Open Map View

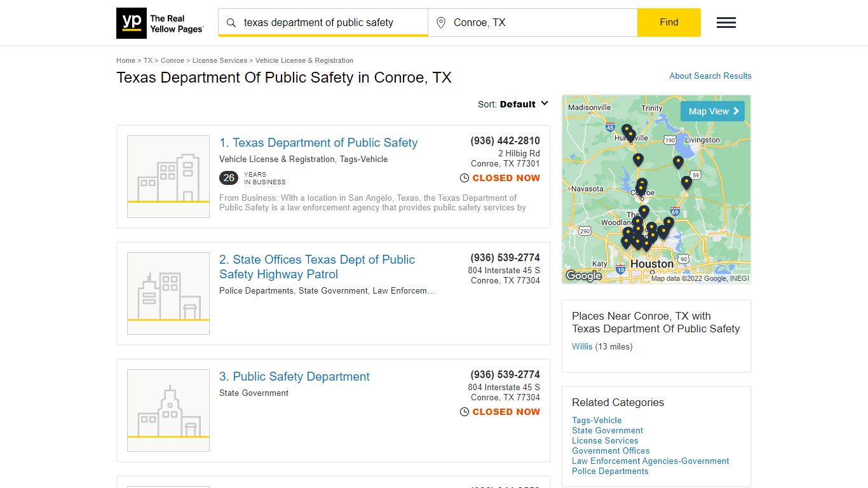pos(712,111)
